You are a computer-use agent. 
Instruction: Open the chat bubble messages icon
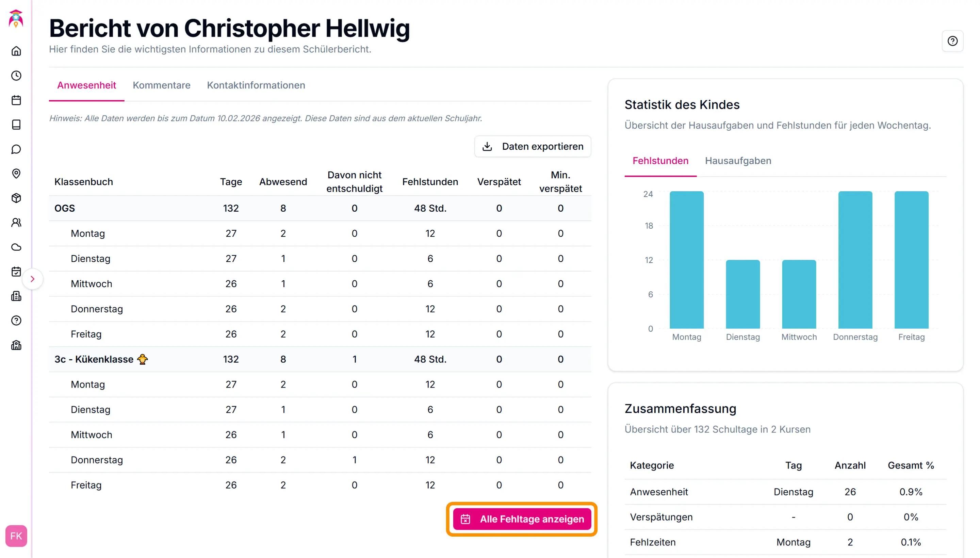click(x=16, y=149)
